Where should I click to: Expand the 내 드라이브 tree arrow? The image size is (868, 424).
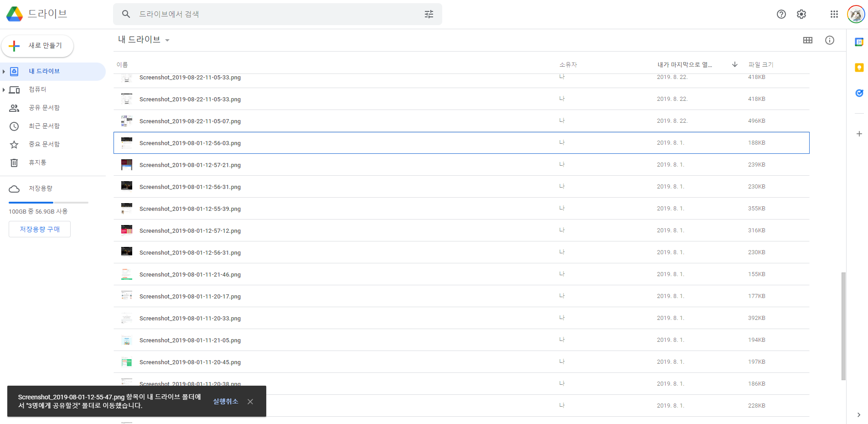click(x=4, y=71)
